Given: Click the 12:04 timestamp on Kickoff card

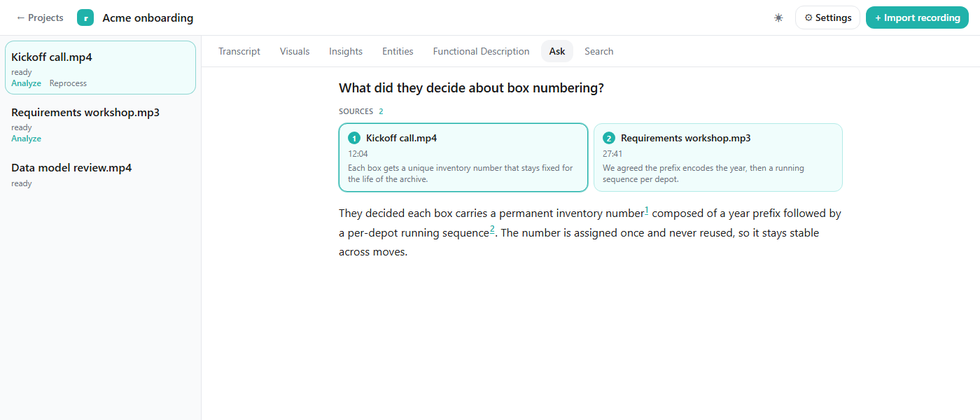Looking at the screenshot, I should 358,154.
